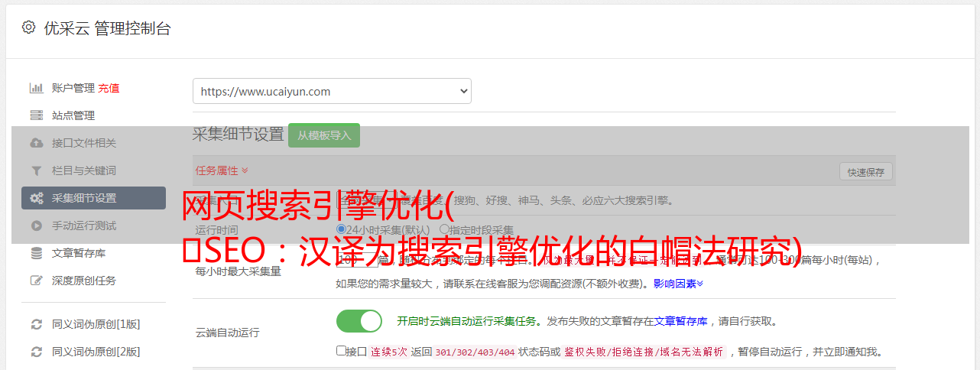Open 同义词伪原创[1版] via its refresh icon
The height and width of the screenshot is (370, 980).
[x=36, y=324]
